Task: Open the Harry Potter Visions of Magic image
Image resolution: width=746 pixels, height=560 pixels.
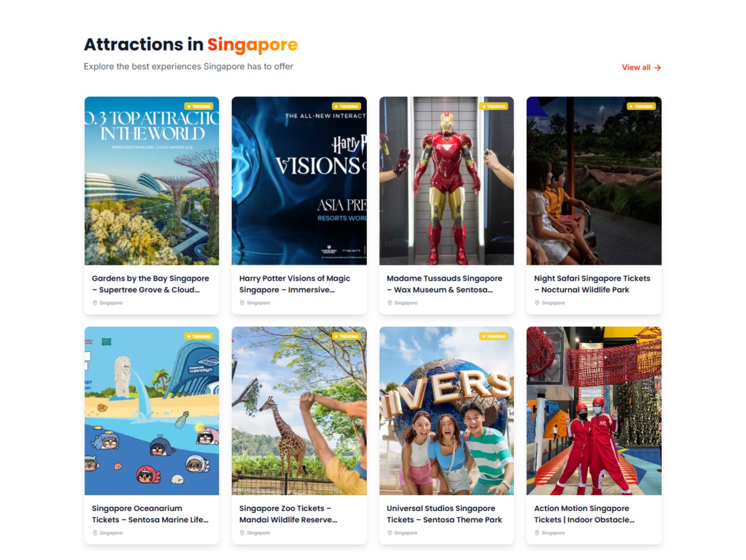Action: [x=299, y=181]
